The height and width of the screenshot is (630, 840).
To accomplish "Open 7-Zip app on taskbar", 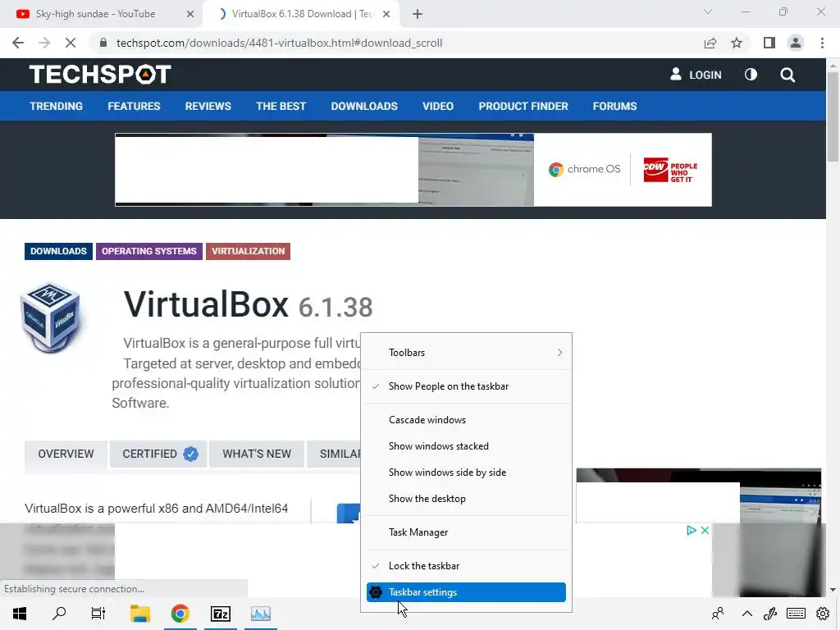I will pyautogui.click(x=220, y=614).
